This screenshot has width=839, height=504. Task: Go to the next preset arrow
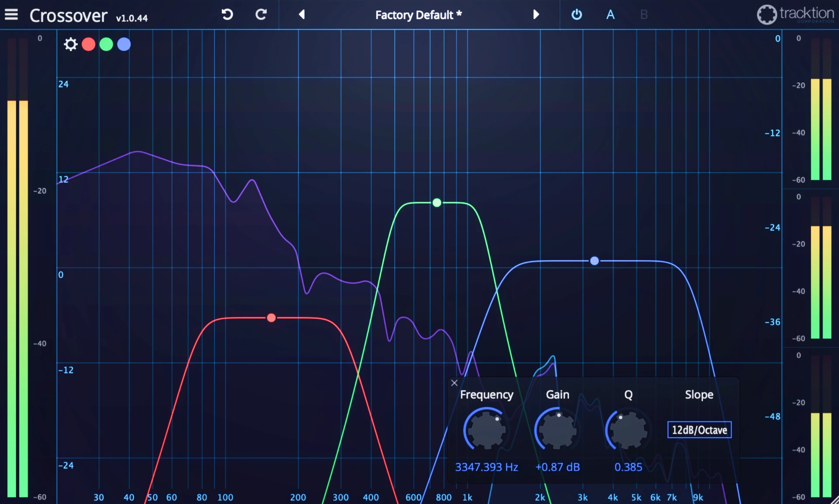(x=536, y=15)
